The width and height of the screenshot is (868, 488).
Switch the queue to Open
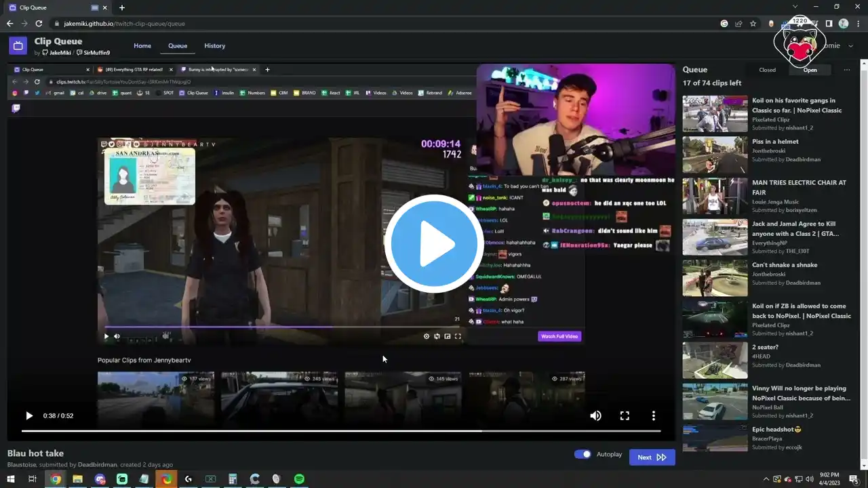click(x=810, y=70)
